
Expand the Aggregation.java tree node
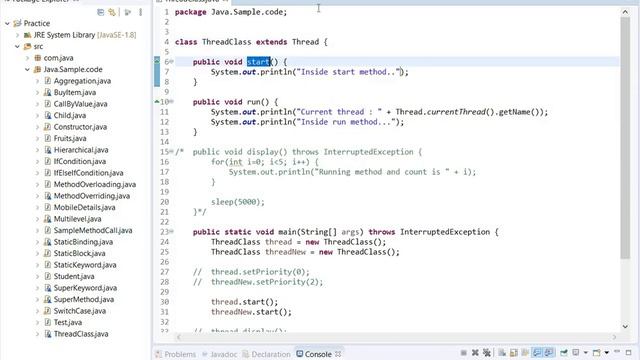pyautogui.click(x=38, y=81)
